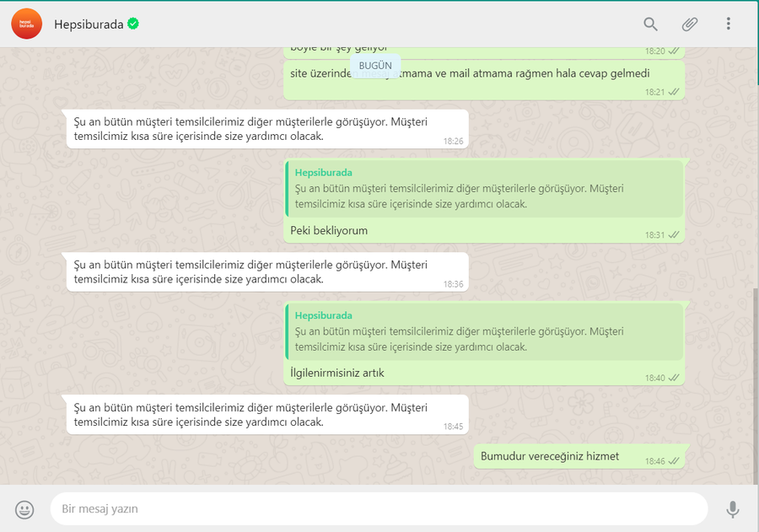Image resolution: width=759 pixels, height=532 pixels.
Task: Click read-receipt checkmarks on 18:40 message
Action: tap(673, 378)
